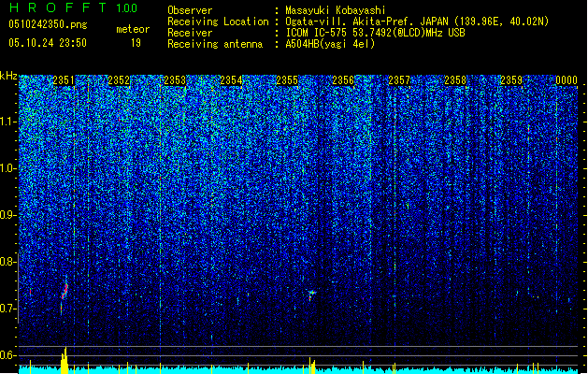
Task: Select the A504HB(yagi 4el) antenna text
Action: pos(330,44)
